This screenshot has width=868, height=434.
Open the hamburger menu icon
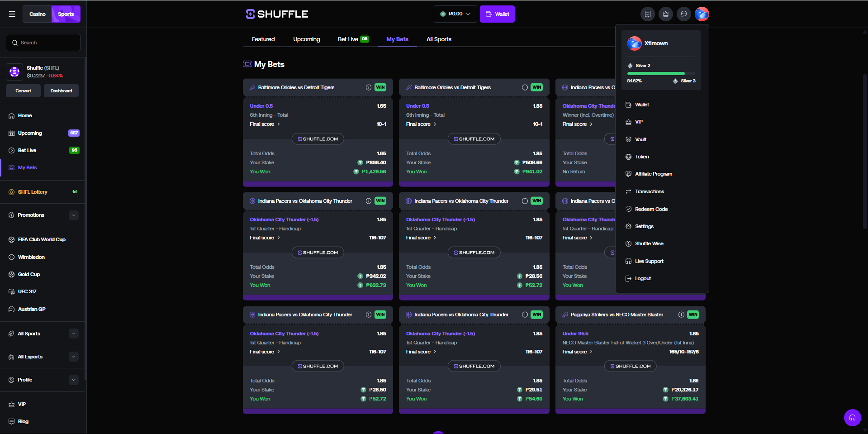[x=12, y=14]
